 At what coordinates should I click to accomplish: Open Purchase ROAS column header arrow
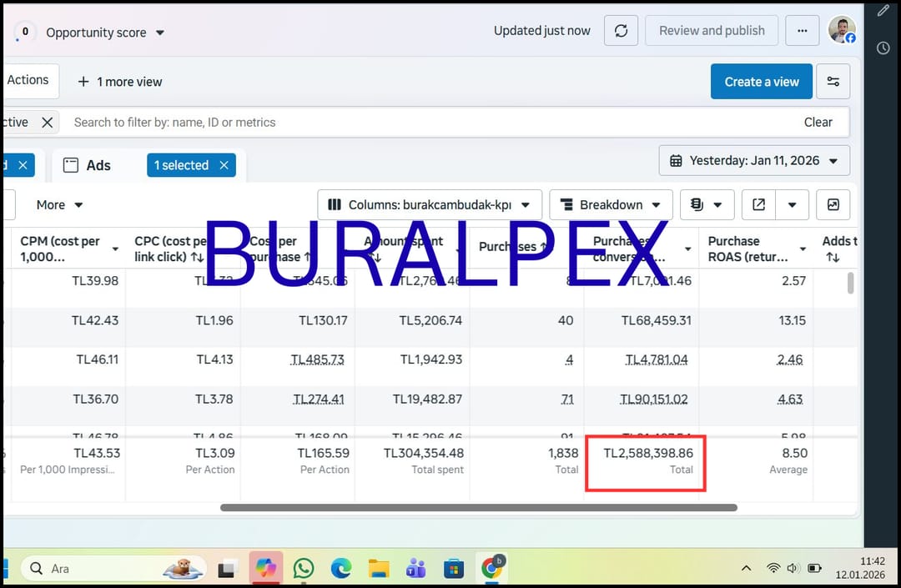(x=803, y=249)
